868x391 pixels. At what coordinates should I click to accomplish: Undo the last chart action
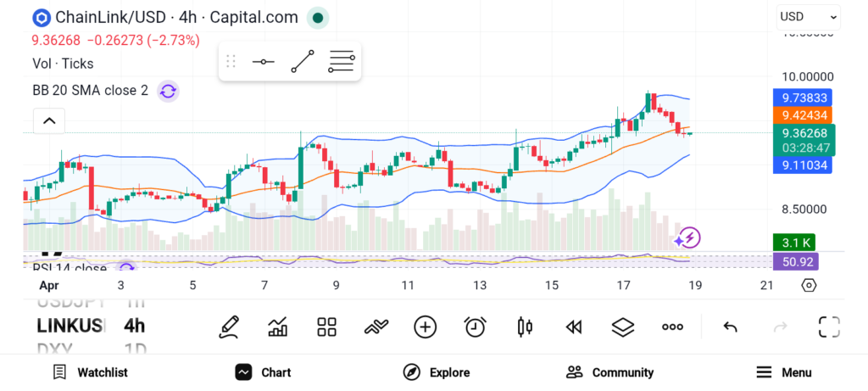pyautogui.click(x=730, y=327)
